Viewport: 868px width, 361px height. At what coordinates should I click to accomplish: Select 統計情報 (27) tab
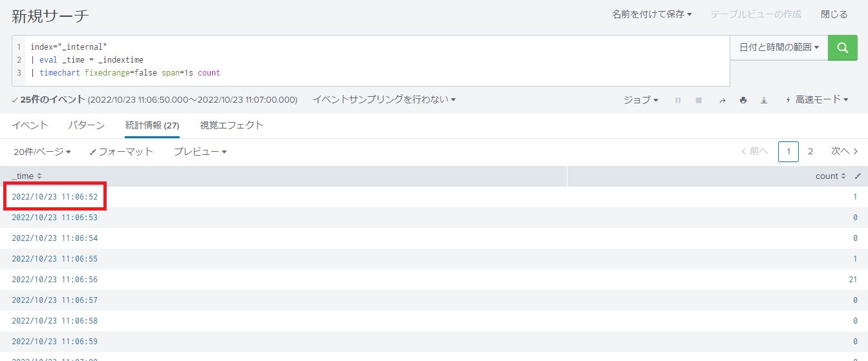tap(152, 125)
